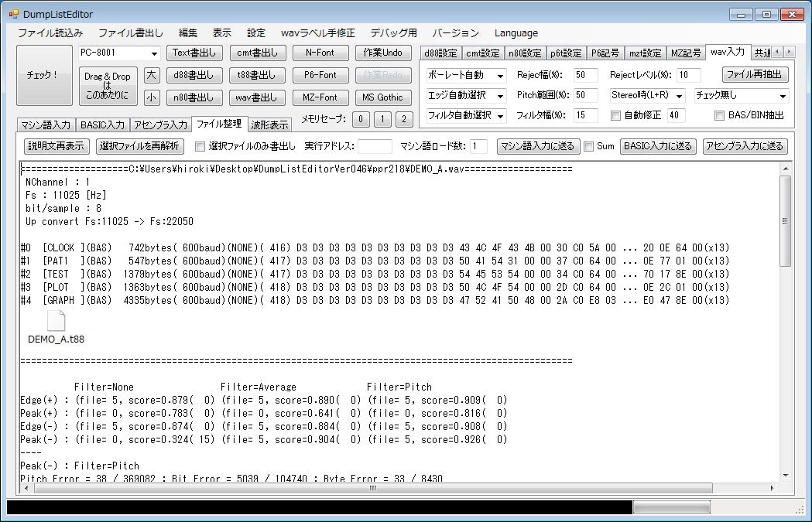Switch to the マシン語入力 tab
This screenshot has height=522, width=812.
46,125
